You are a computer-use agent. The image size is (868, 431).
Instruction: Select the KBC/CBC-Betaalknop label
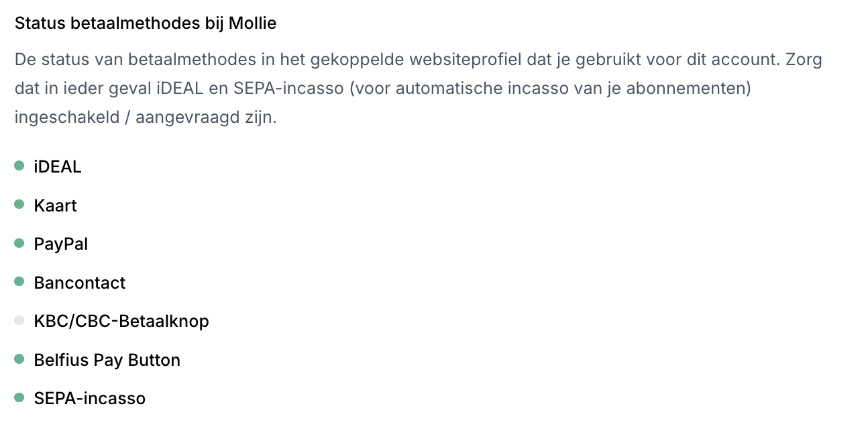[121, 322]
